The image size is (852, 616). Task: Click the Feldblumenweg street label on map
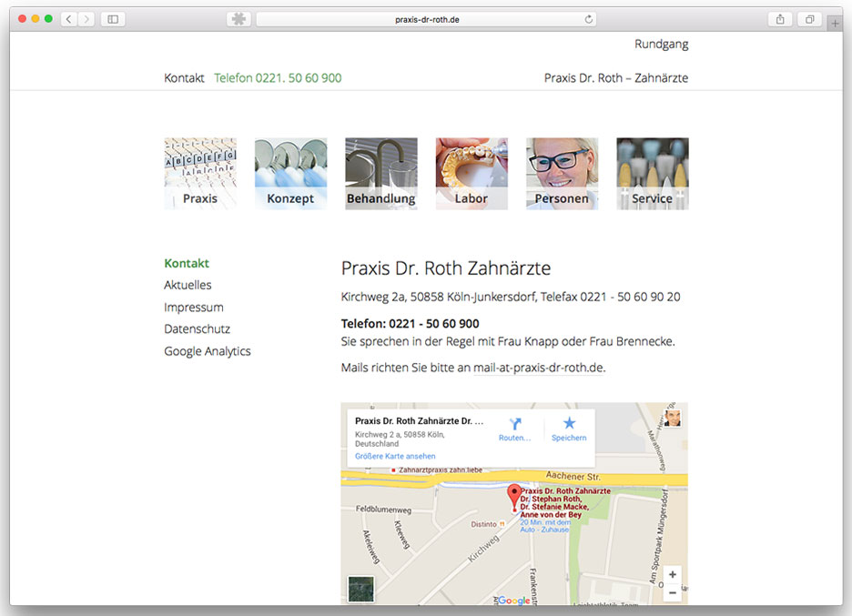click(x=383, y=510)
